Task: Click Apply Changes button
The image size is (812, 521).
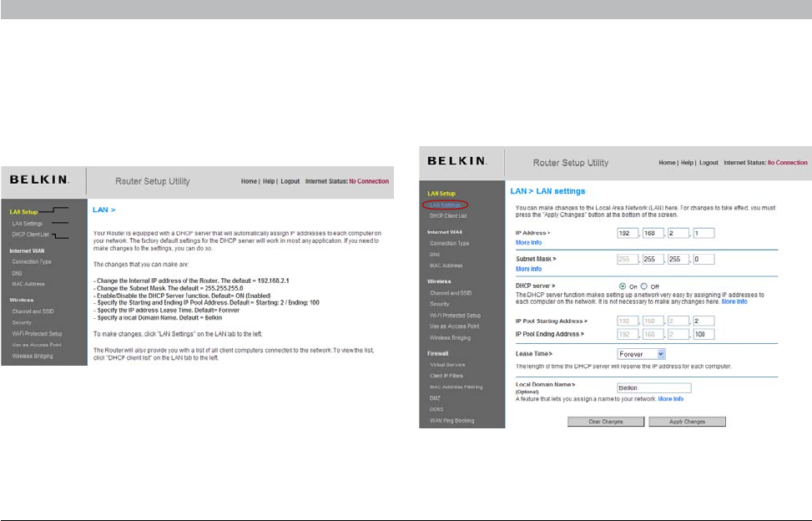Action: pyautogui.click(x=687, y=422)
